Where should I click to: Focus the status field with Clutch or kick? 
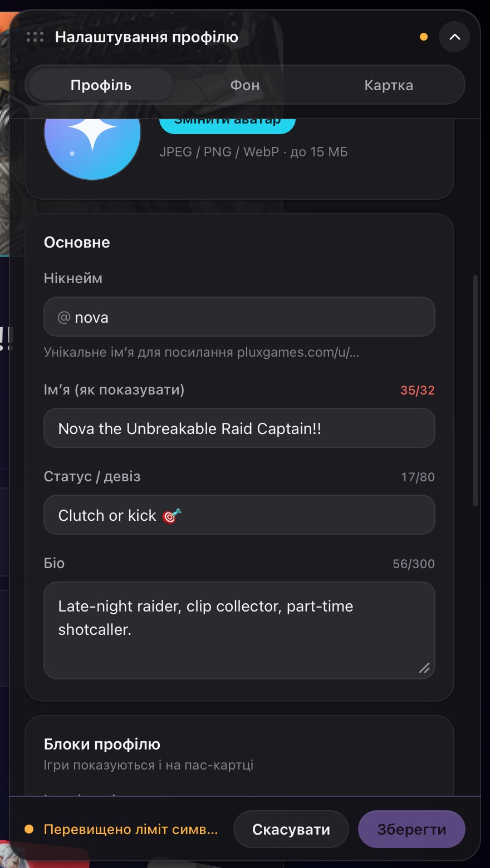coord(239,515)
